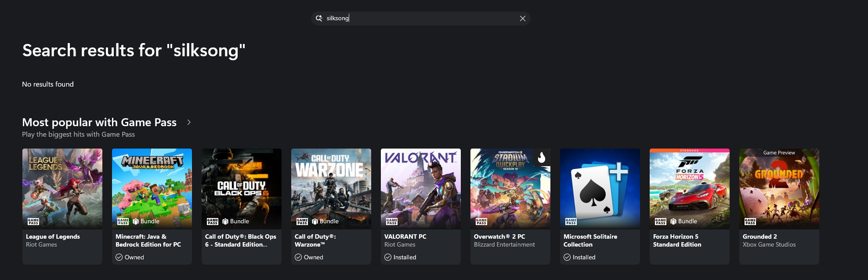Open Minecraft Java & Bedrock cover art
This screenshot has width=868, height=280.
[152, 189]
